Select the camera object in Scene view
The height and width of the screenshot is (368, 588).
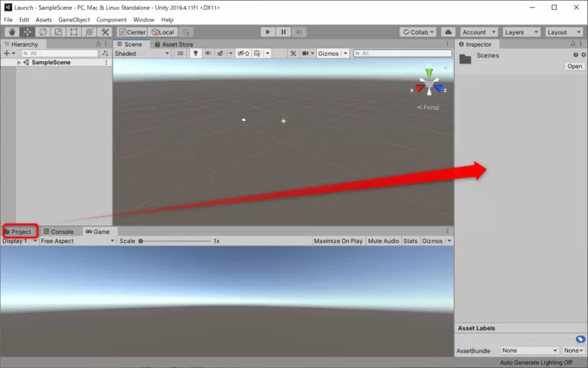point(243,120)
